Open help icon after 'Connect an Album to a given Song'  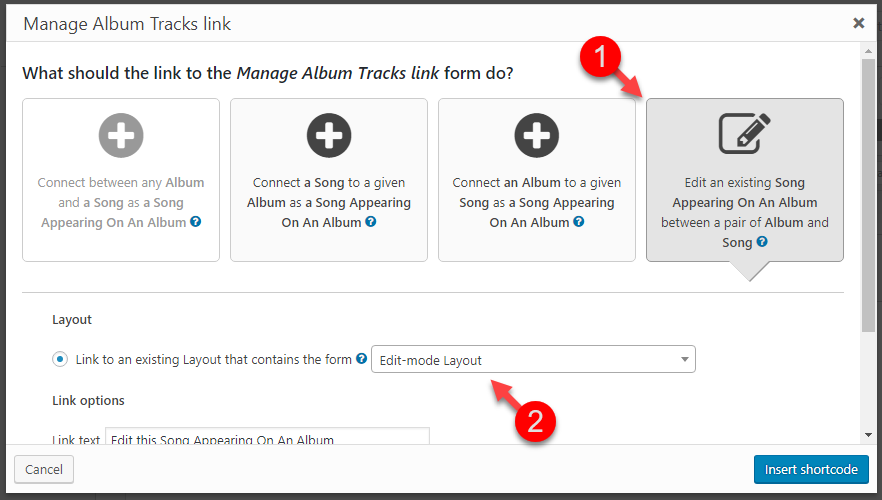[579, 222]
